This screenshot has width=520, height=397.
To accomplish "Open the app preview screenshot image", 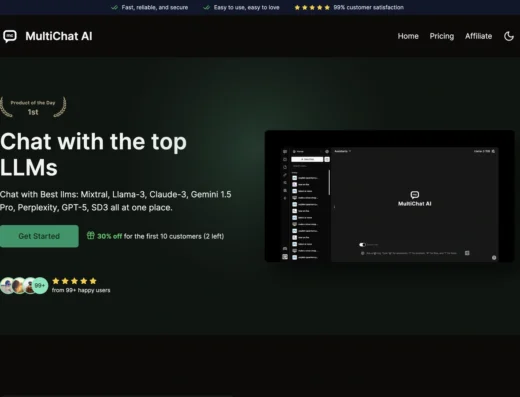I will 389,196.
